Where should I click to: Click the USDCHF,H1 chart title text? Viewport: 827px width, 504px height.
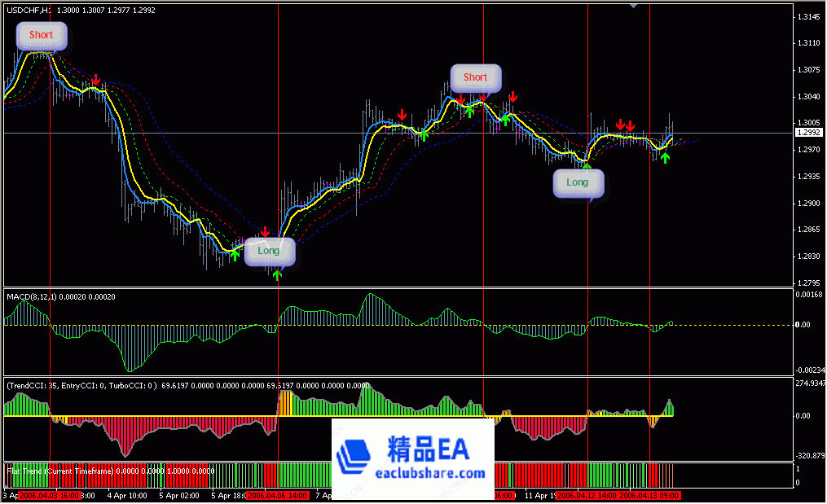click(29, 11)
